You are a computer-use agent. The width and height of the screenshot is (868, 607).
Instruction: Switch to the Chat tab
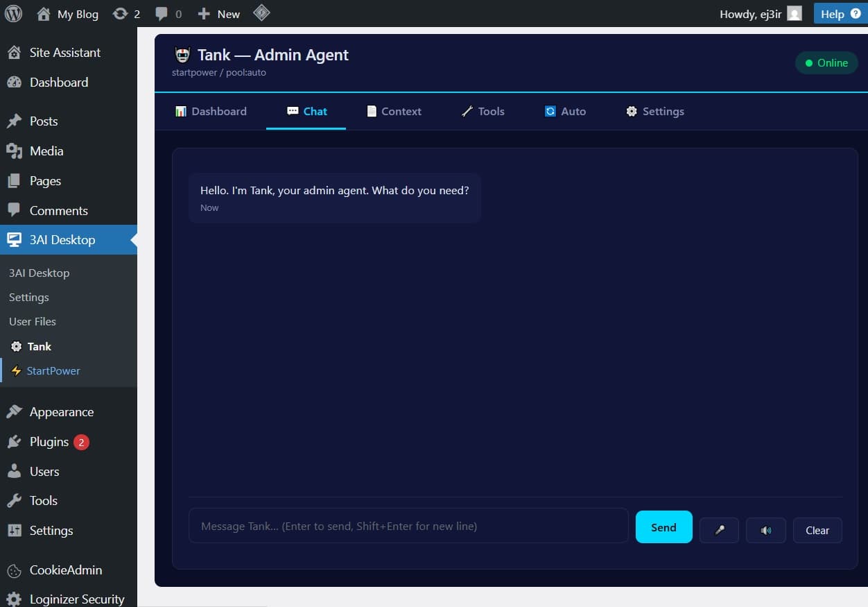(x=306, y=112)
